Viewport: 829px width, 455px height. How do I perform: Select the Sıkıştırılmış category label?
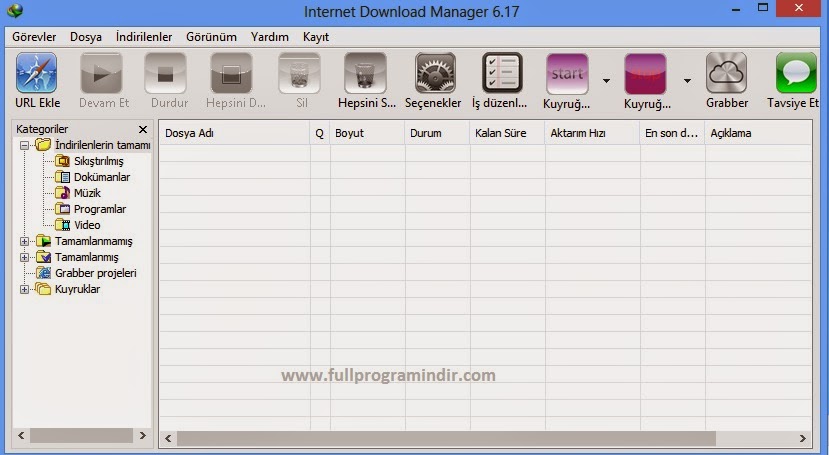point(98,161)
